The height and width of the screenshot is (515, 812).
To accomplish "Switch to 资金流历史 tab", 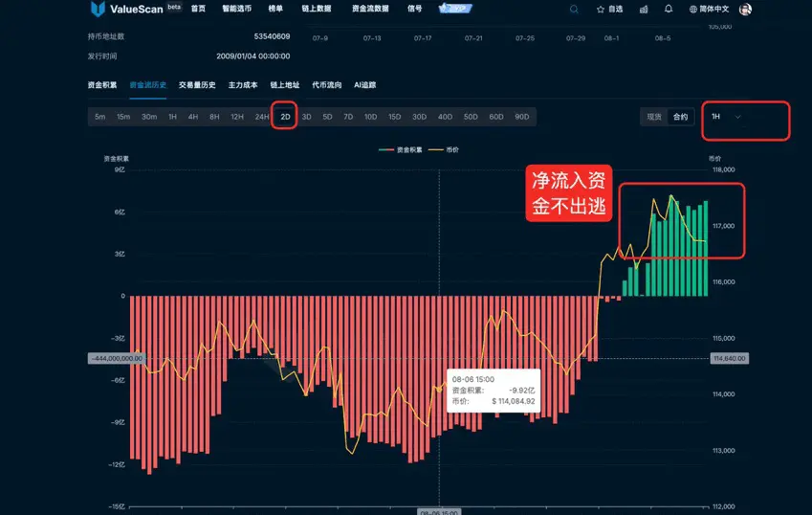I will click(x=147, y=85).
